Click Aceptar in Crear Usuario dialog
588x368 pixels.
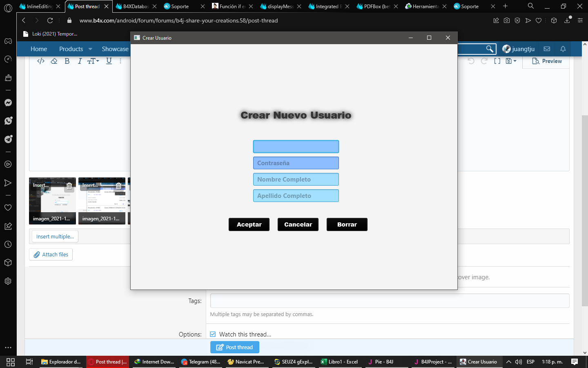click(x=249, y=224)
